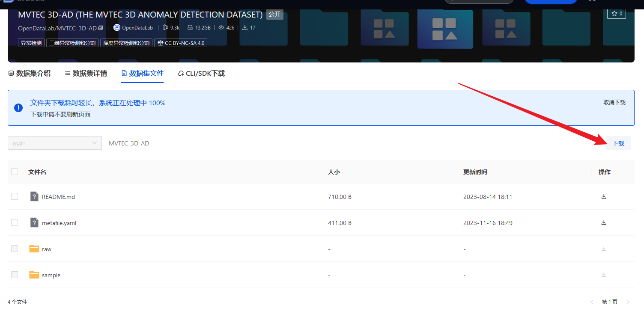Image resolution: width=644 pixels, height=329 pixels.
Task: Click the sample folder icon
Action: coord(34,274)
